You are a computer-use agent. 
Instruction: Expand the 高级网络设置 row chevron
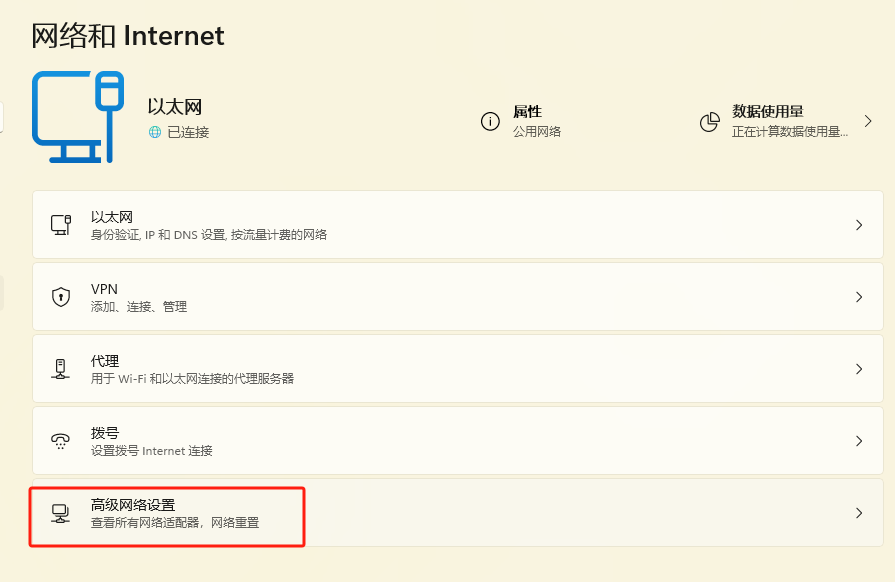coord(858,513)
